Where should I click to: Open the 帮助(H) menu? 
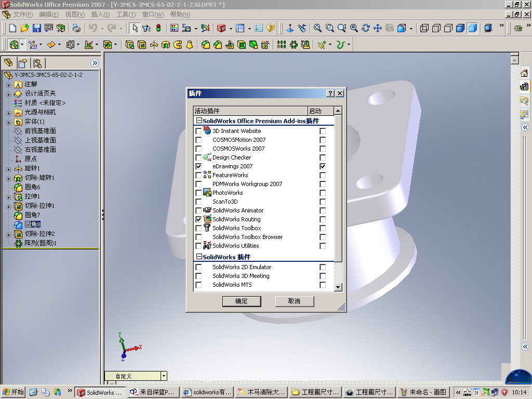[x=180, y=15]
